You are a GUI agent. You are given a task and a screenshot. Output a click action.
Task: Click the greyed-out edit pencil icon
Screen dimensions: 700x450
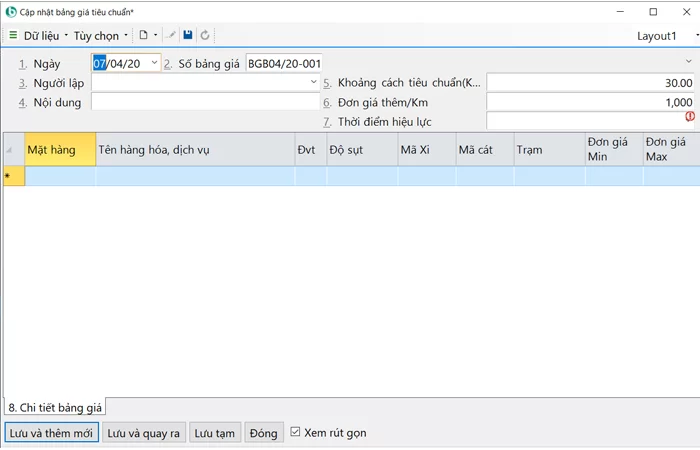coord(171,35)
